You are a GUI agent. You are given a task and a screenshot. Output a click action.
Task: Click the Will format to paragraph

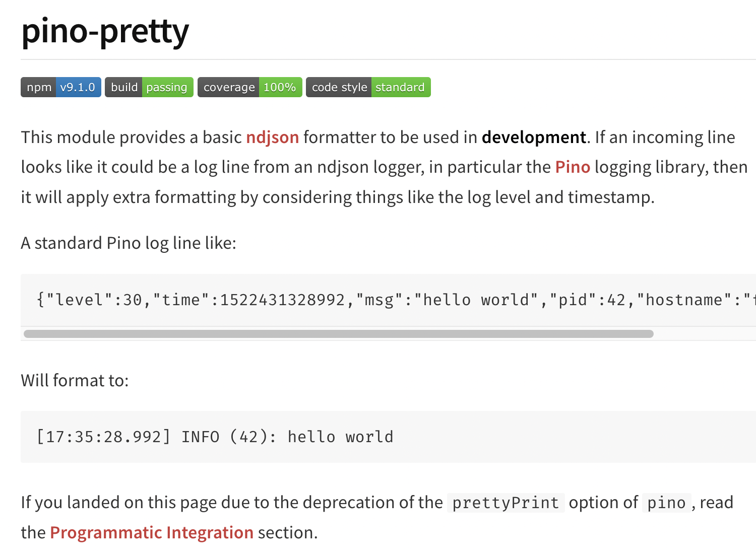coord(75,380)
